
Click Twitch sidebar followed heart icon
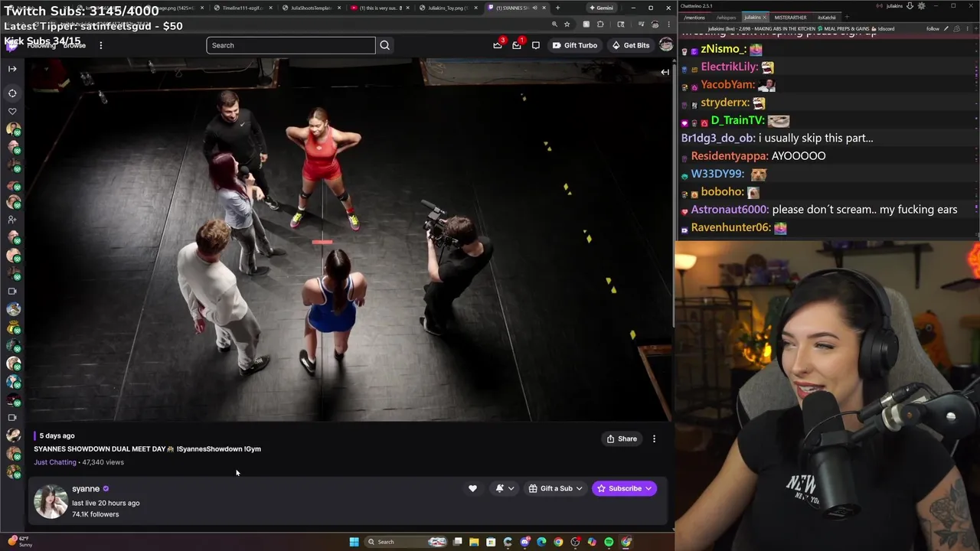(x=12, y=111)
